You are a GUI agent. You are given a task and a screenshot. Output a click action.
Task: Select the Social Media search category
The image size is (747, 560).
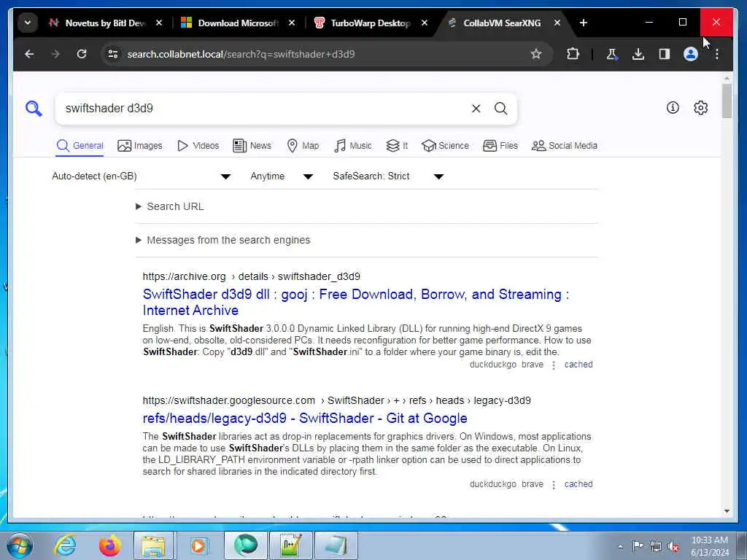[x=564, y=146]
